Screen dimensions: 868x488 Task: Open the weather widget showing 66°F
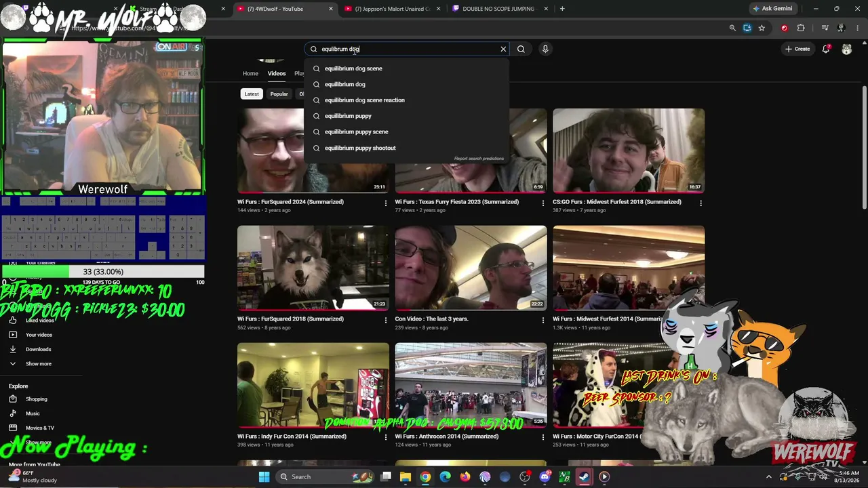click(33, 476)
